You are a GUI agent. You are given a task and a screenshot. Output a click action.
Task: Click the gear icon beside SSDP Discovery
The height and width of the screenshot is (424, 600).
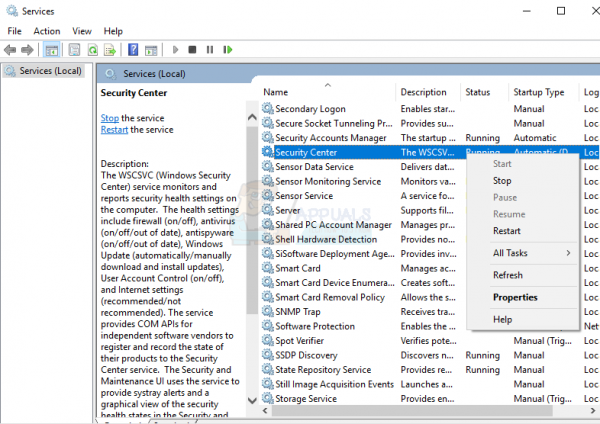[267, 355]
